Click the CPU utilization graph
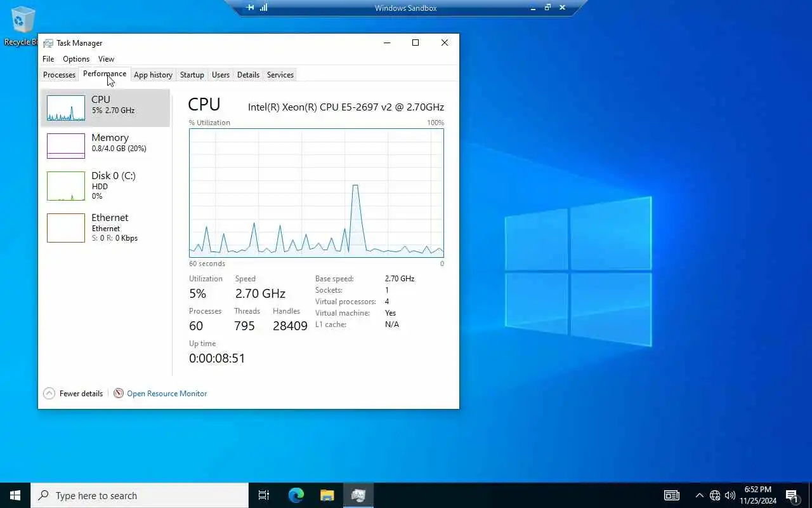Screen dimensions: 812x508 [x=316, y=193]
